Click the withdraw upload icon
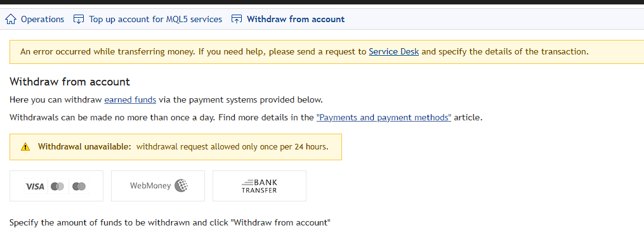Screen dimensions: 644x235 tap(237, 19)
